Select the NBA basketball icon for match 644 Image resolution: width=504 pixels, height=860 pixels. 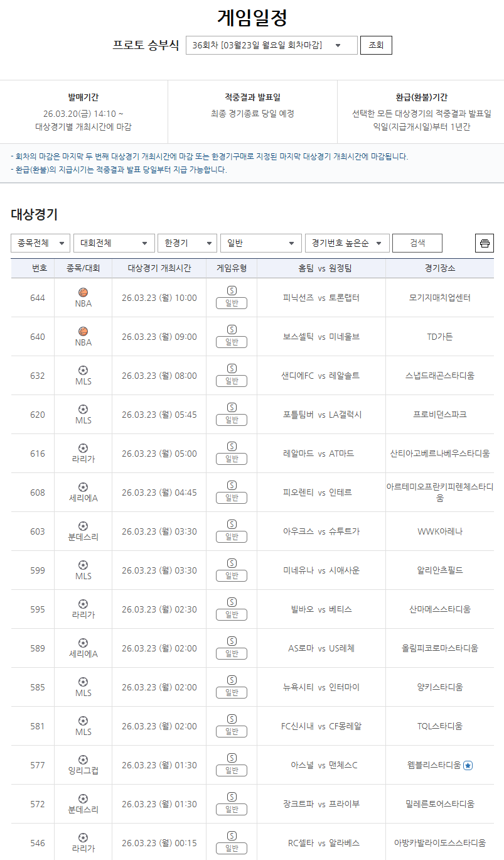tap(82, 293)
